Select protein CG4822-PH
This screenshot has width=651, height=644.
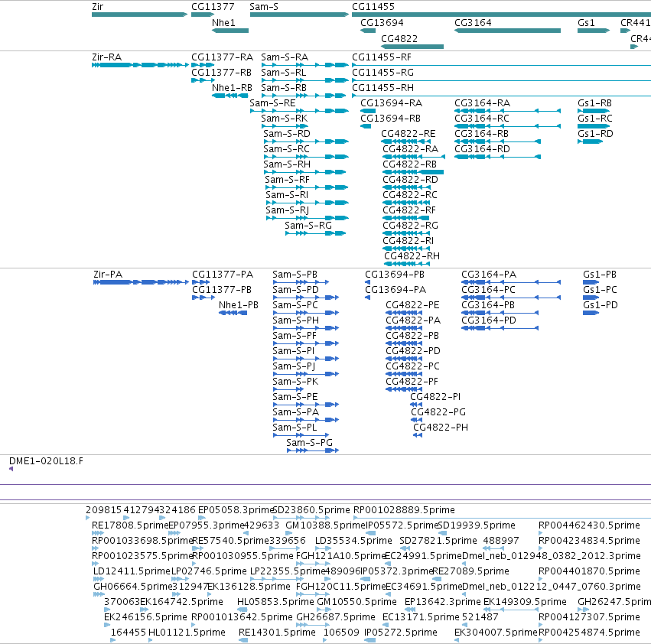(x=418, y=435)
